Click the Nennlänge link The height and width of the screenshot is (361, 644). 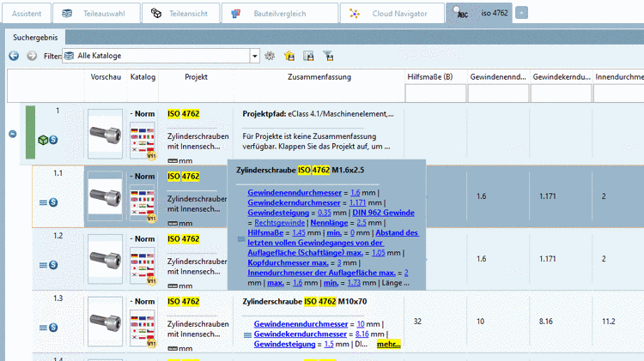pos(329,223)
